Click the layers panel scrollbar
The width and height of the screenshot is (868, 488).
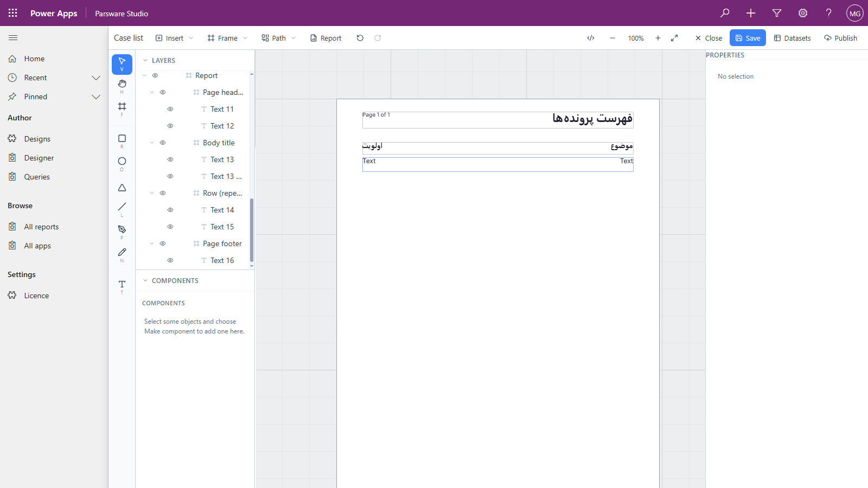click(252, 230)
